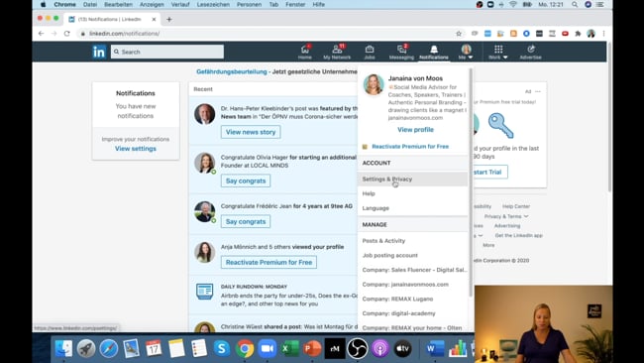The width and height of the screenshot is (644, 363).
Task: Close the LinkedIn Notifications tab
Action: (x=154, y=19)
